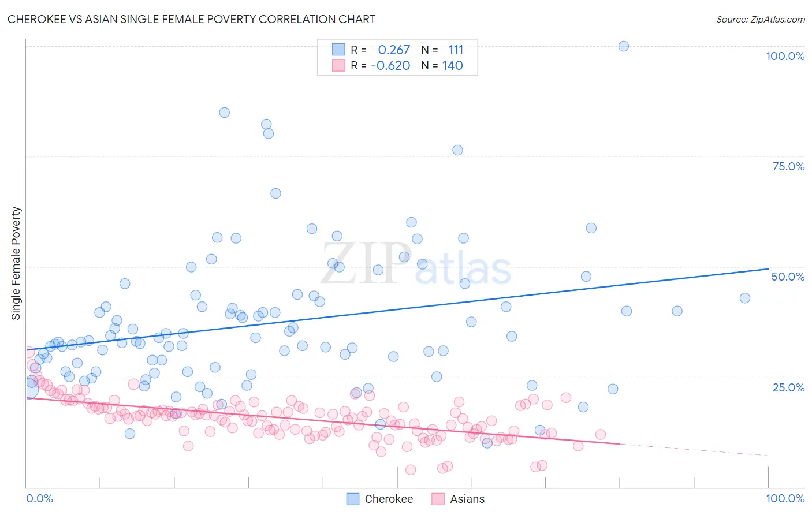
Task: Select the Cherokee legend label
Action: pyautogui.click(x=389, y=499)
